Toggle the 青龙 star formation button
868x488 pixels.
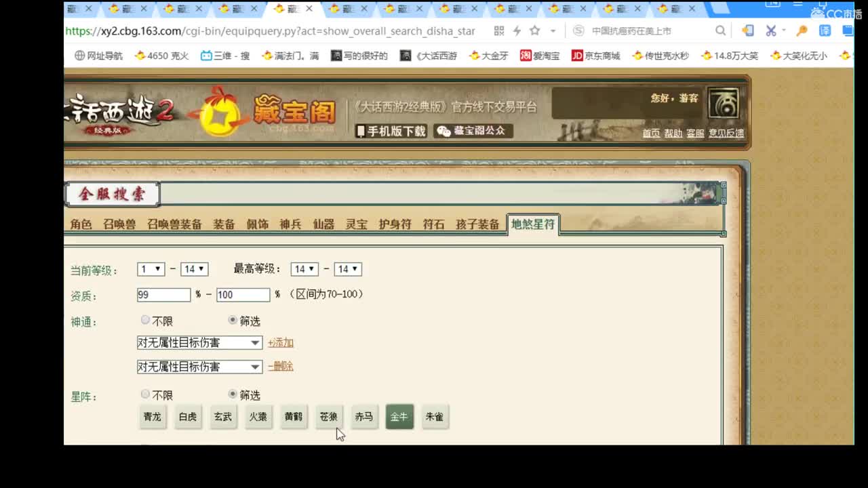(x=153, y=417)
